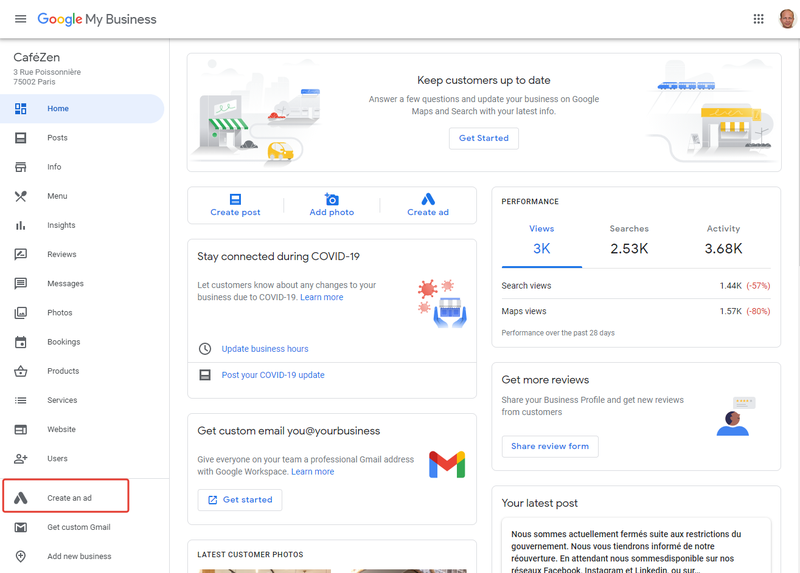Click the Add photo text button
800x573 pixels.
click(x=332, y=212)
